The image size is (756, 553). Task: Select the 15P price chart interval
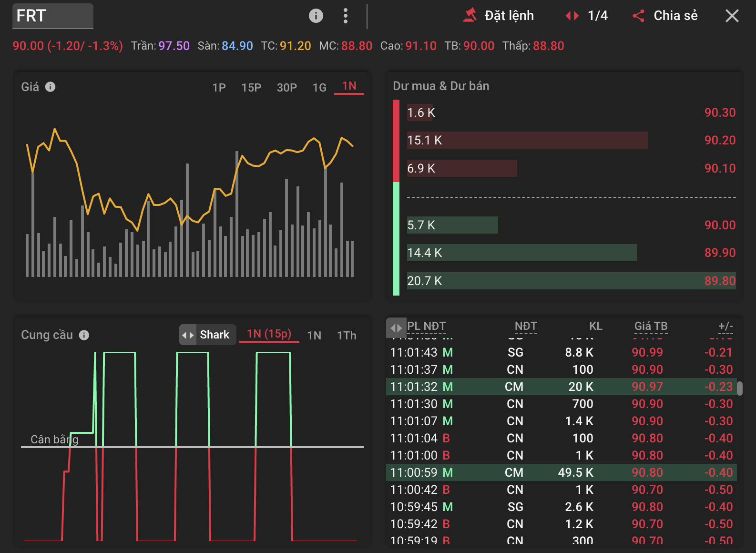(251, 88)
